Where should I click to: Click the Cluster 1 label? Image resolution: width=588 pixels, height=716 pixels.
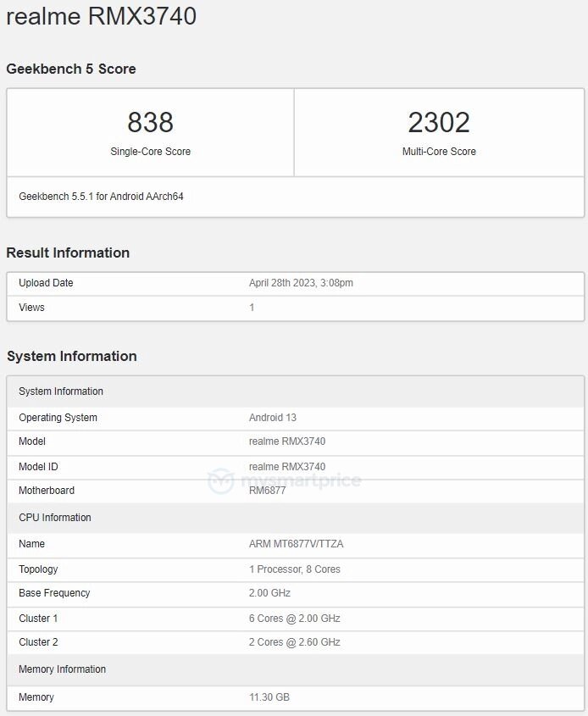click(x=38, y=619)
